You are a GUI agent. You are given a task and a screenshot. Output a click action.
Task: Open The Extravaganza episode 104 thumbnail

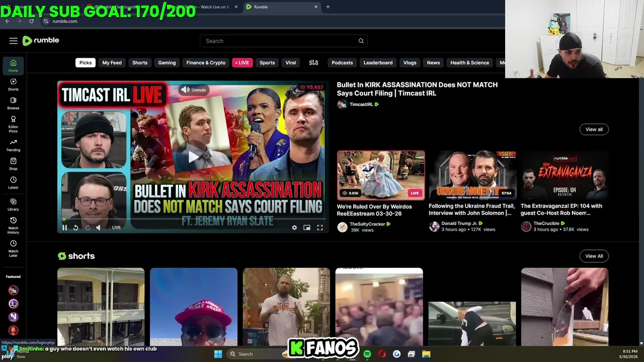(x=565, y=175)
